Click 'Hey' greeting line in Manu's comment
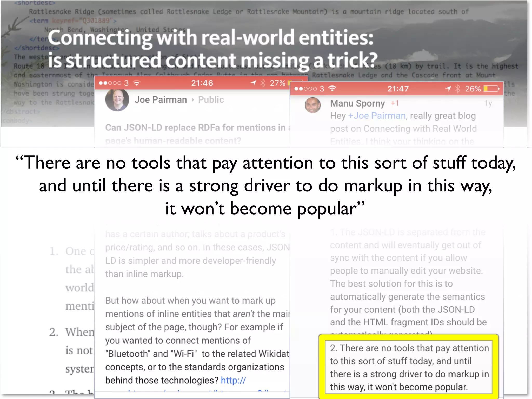The width and height of the screenshot is (532, 399). point(403,116)
